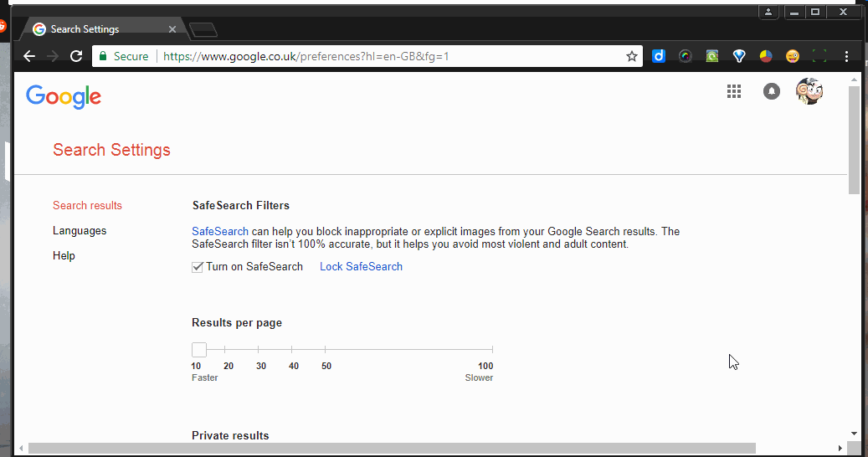Screen dimensions: 868x457
Task: Click the winking emoji extension icon
Action: point(792,56)
